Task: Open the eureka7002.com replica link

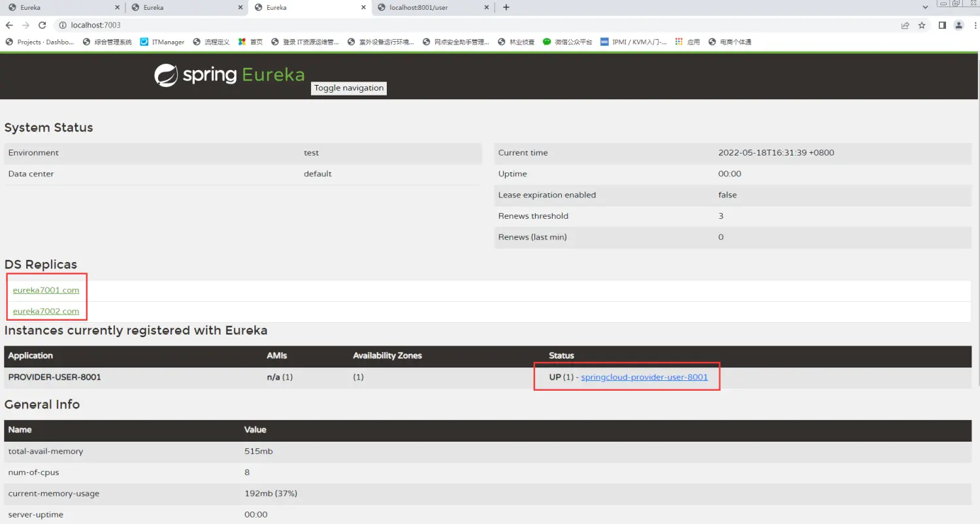Action: 46,311
